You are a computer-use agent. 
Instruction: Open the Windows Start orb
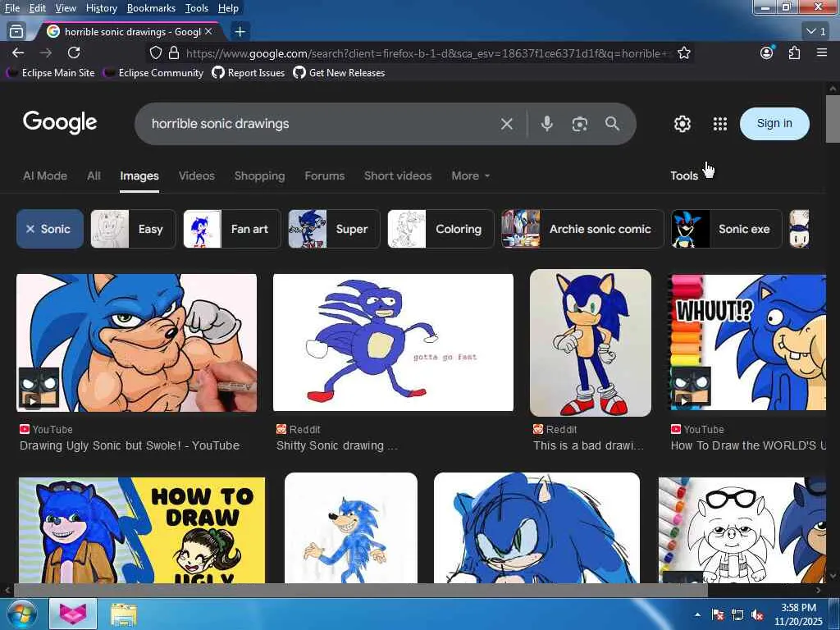(22, 614)
